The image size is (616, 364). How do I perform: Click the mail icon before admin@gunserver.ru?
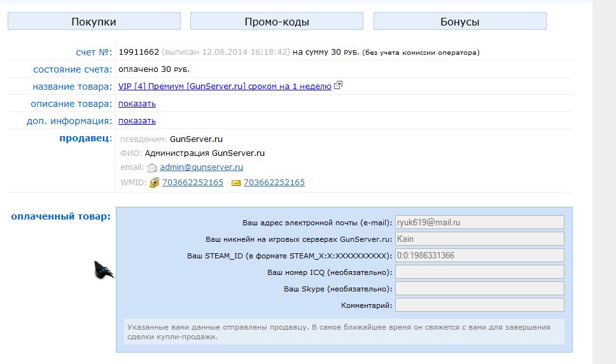click(152, 168)
